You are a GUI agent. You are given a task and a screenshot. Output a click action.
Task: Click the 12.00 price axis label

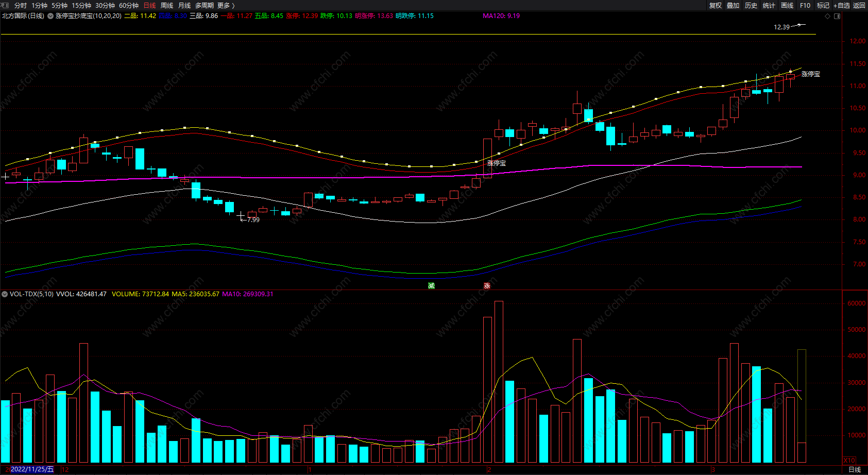[x=858, y=41]
